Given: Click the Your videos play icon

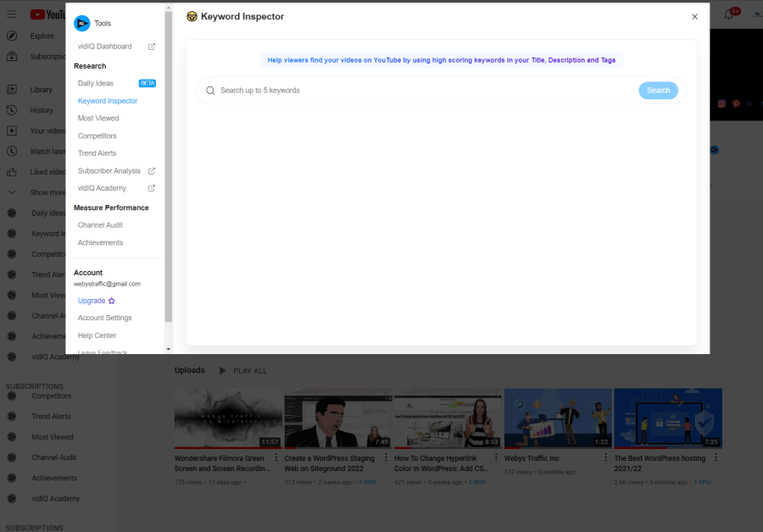Looking at the screenshot, I should click(12, 130).
